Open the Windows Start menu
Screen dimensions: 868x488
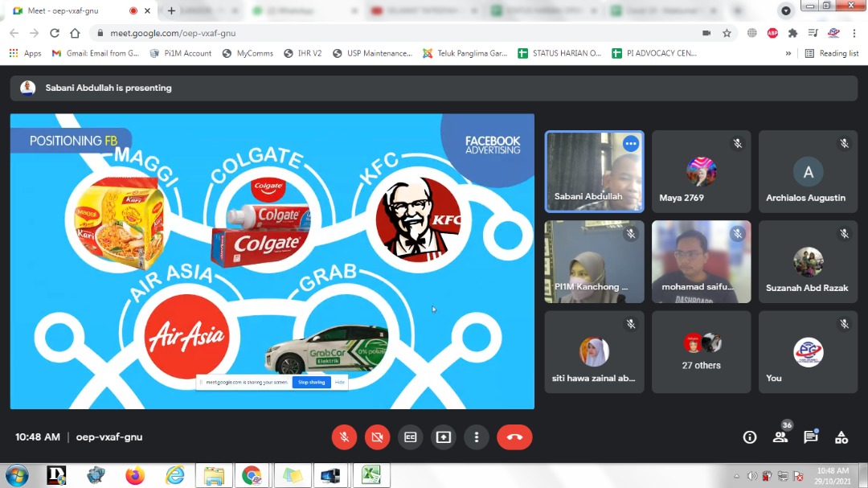click(17, 476)
